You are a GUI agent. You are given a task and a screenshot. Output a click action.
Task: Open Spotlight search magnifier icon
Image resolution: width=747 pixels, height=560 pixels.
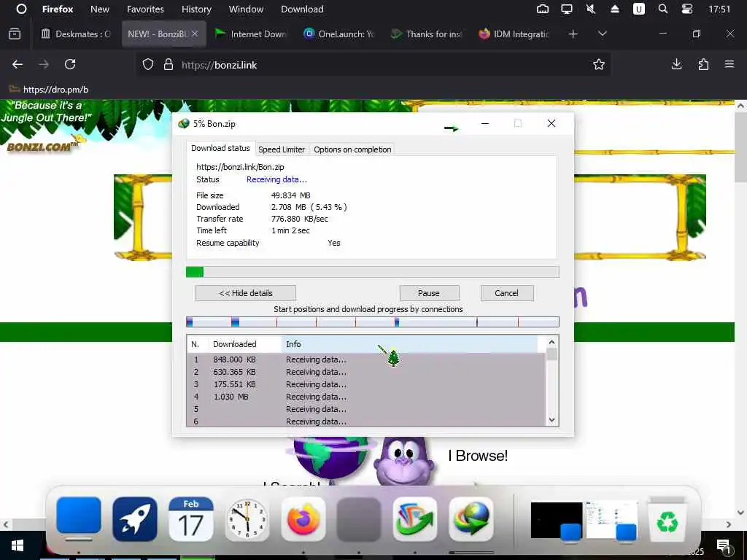click(662, 9)
